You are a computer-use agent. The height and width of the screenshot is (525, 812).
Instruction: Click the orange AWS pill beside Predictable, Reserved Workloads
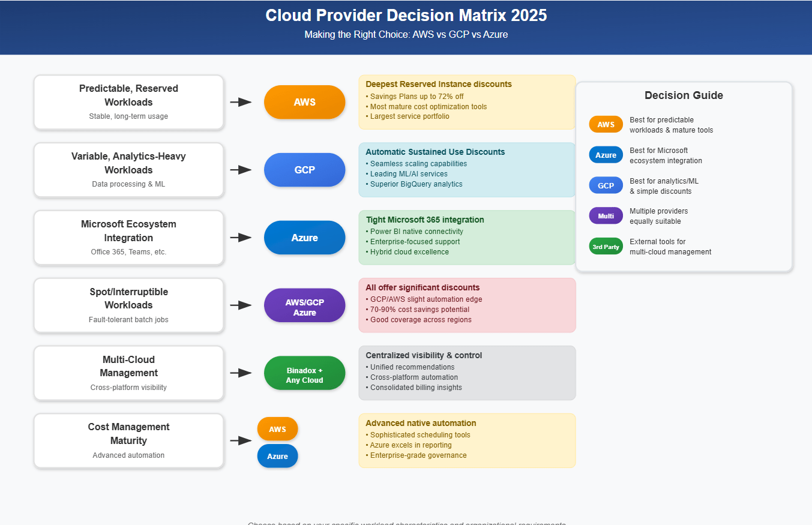point(305,102)
